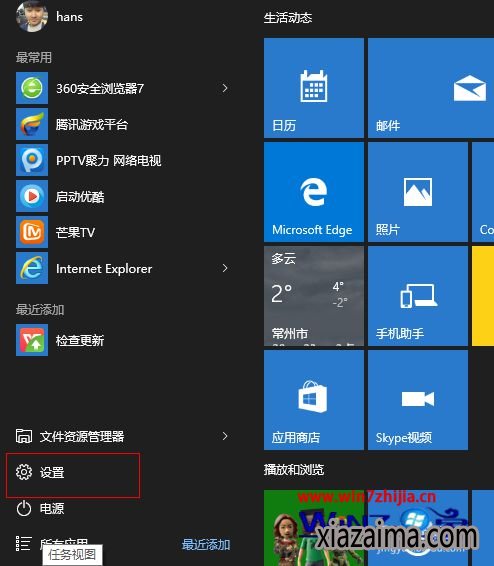Expand the 360安全浏览器7 jump list arrow
The image size is (494, 566).
coord(225,88)
